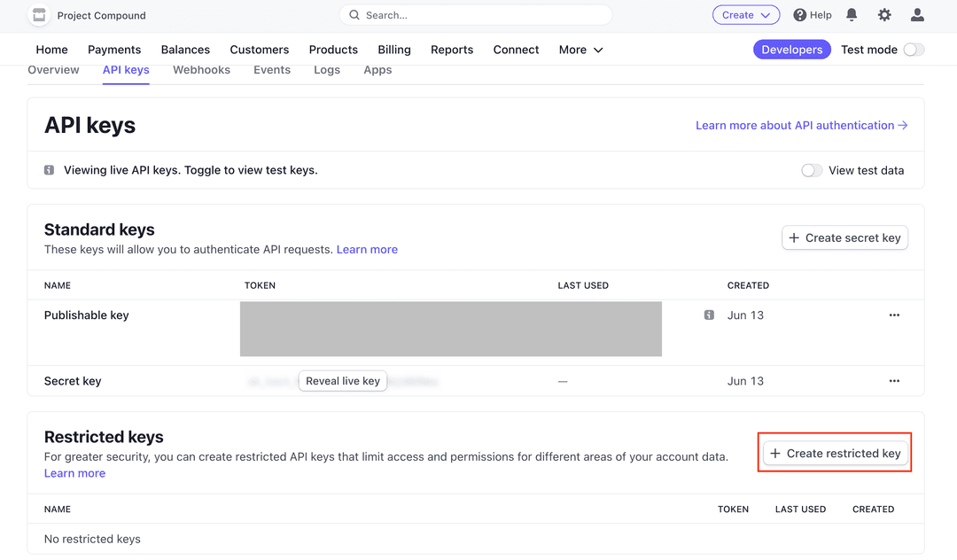The height and width of the screenshot is (560, 957).
Task: Open Learn more link under Standard keys
Action: point(367,250)
